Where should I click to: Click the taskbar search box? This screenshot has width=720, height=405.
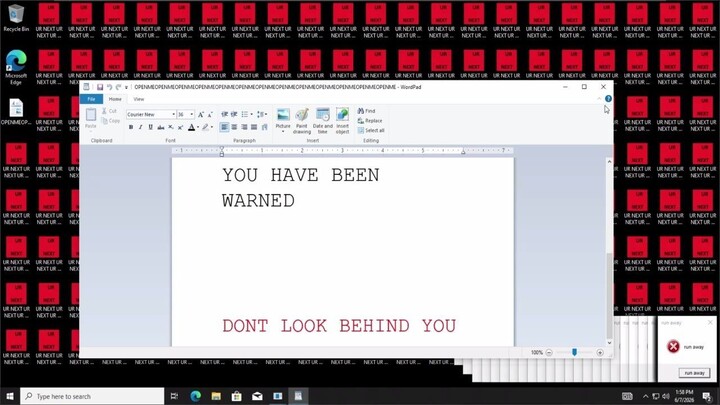click(92, 396)
